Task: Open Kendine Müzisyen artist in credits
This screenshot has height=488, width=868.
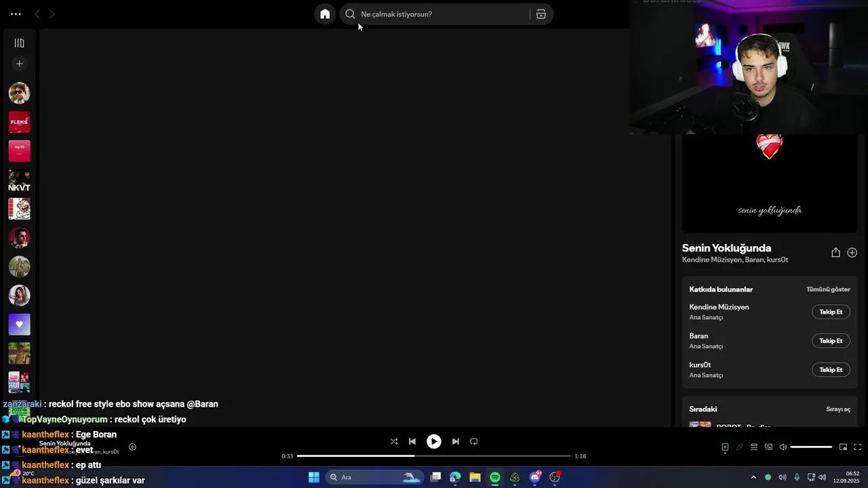Action: [719, 307]
